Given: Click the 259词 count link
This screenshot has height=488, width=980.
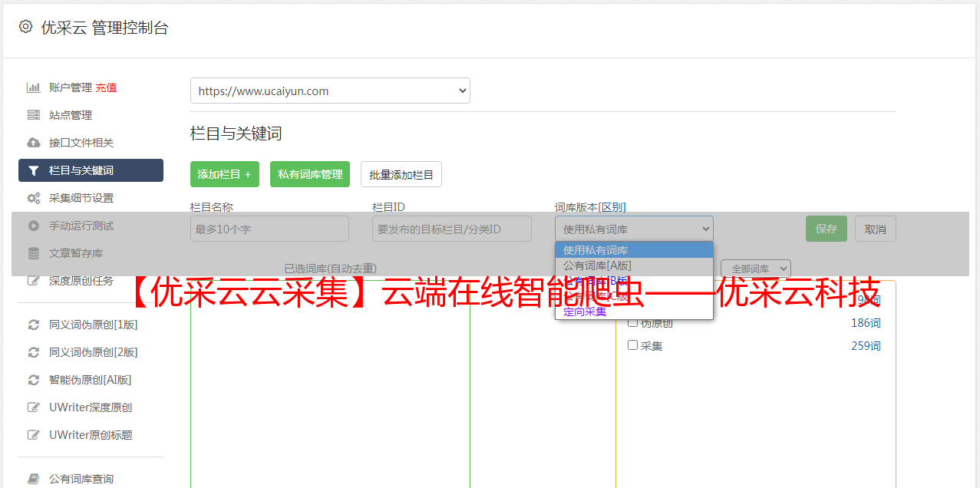Looking at the screenshot, I should point(866,346).
